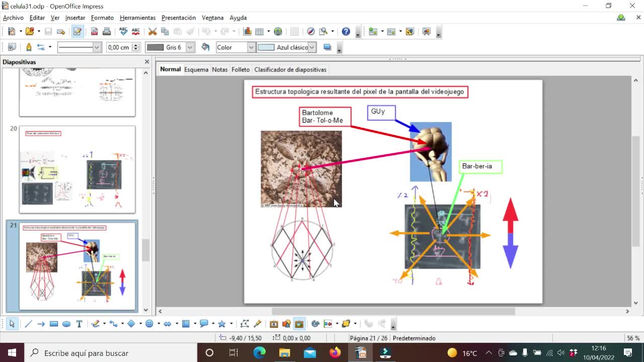Expand the Arrange dropdown arrow
The image size is (644, 362).
pos(355,324)
